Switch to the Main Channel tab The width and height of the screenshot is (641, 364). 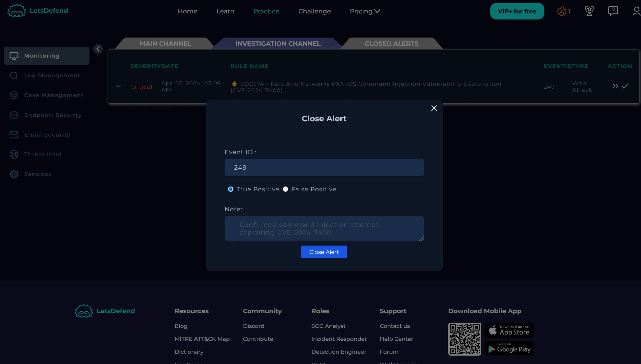click(165, 44)
